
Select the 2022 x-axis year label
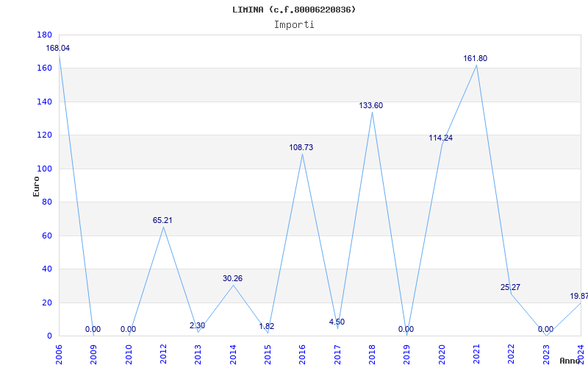click(x=512, y=355)
